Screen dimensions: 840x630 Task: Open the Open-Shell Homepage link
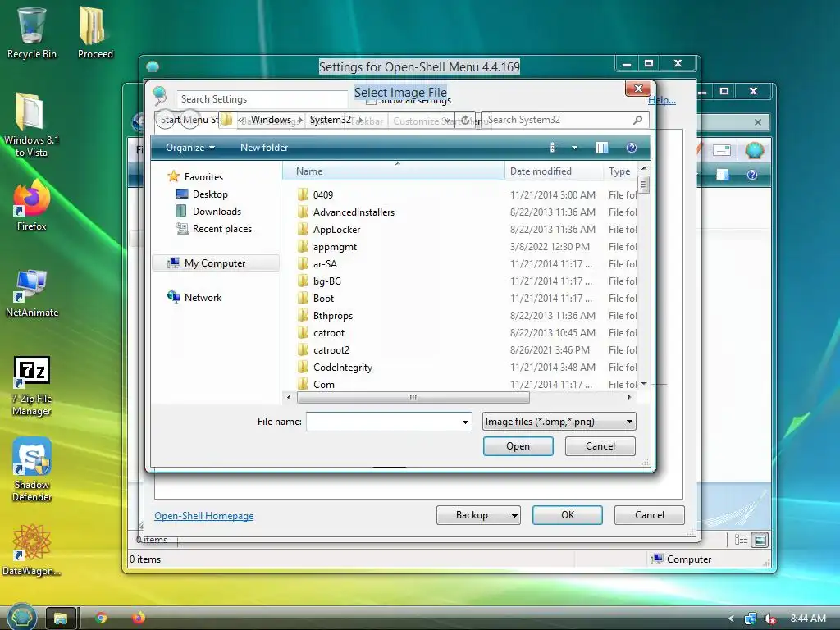(x=204, y=516)
